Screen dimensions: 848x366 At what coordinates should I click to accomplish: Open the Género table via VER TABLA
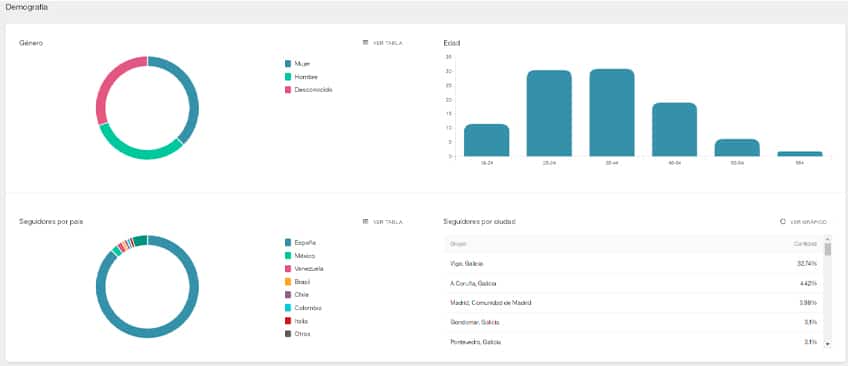(x=382, y=43)
